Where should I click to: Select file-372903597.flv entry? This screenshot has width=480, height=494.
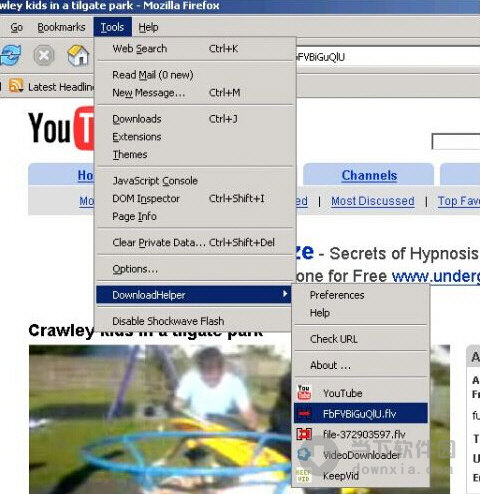pos(361,434)
